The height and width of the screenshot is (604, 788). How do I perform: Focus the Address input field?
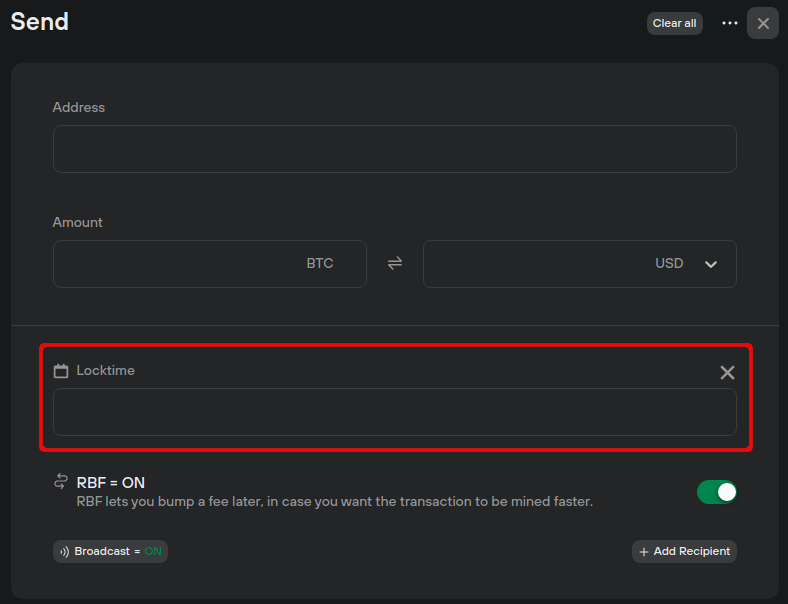pos(395,149)
